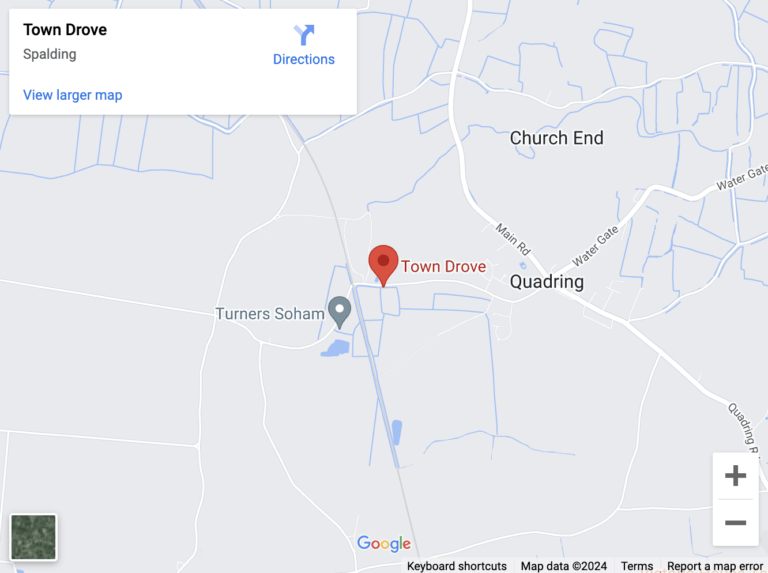Click the Google logo on the map
Screen dimensions: 768x573
tap(384, 544)
